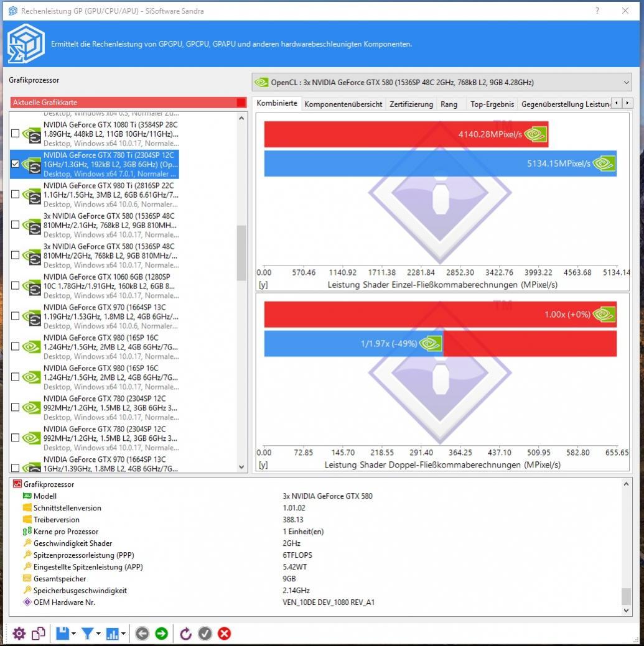Click the GTX 1080 Ti NVIDIA icon
The width and height of the screenshot is (644, 646).
32,134
